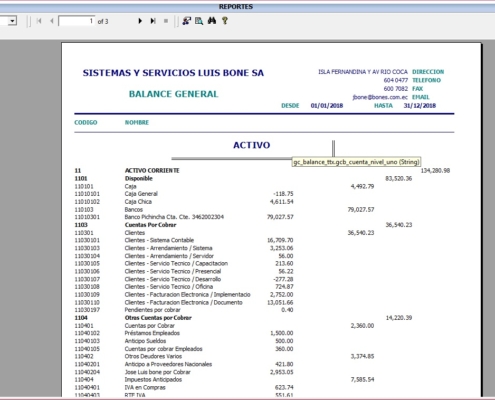Select the Impuestos Anticipados row
The width and height of the screenshot is (495, 400).
224,380
